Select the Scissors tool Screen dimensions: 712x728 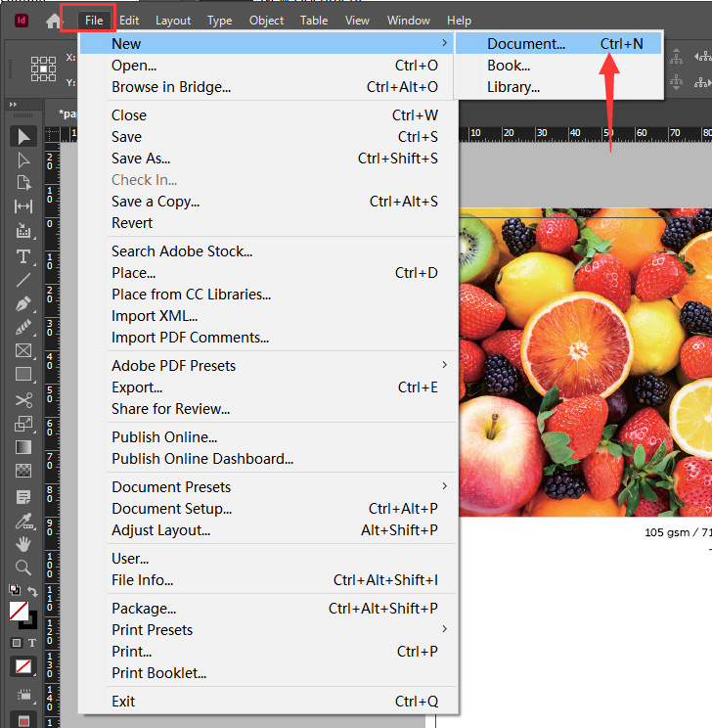click(x=23, y=400)
